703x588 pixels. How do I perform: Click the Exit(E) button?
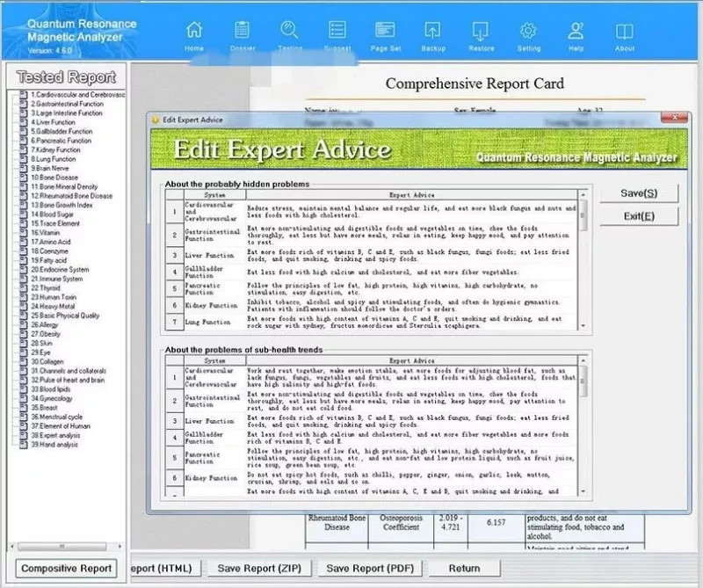[639, 216]
